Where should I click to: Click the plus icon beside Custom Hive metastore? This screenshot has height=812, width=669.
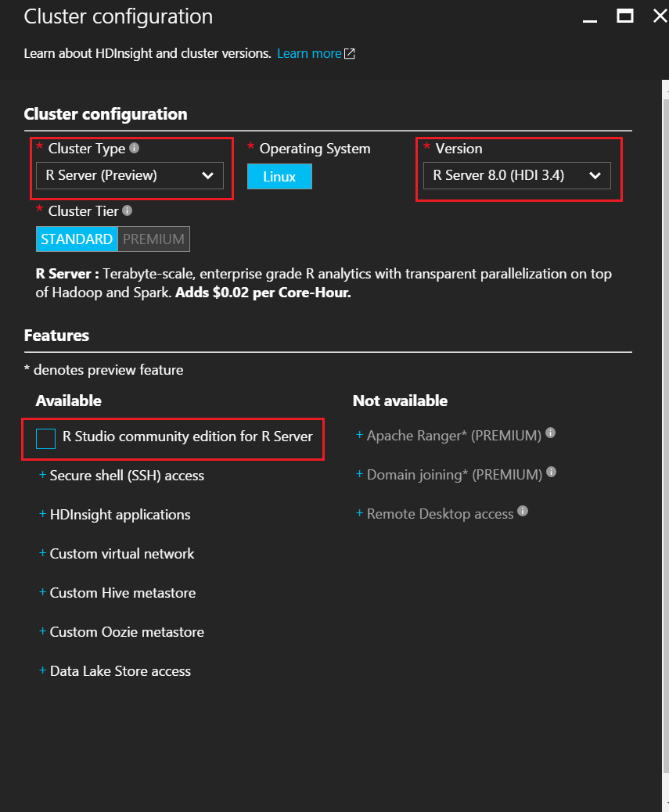click(42, 592)
